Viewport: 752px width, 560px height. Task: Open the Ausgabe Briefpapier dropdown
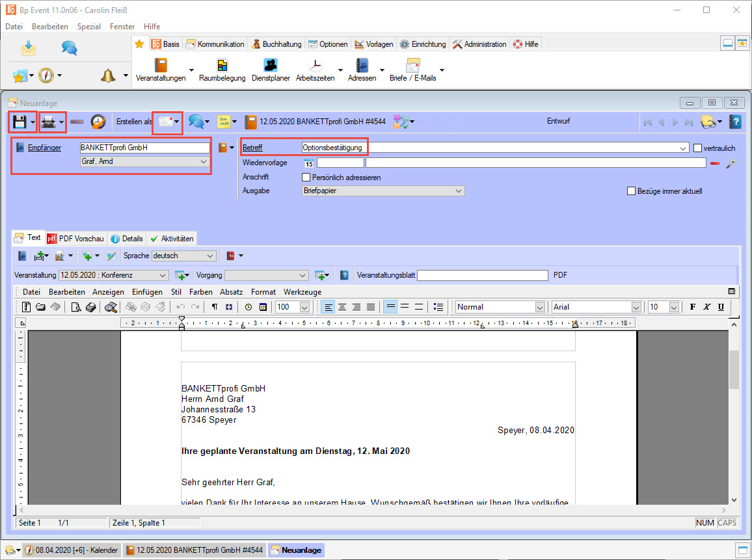click(383, 191)
